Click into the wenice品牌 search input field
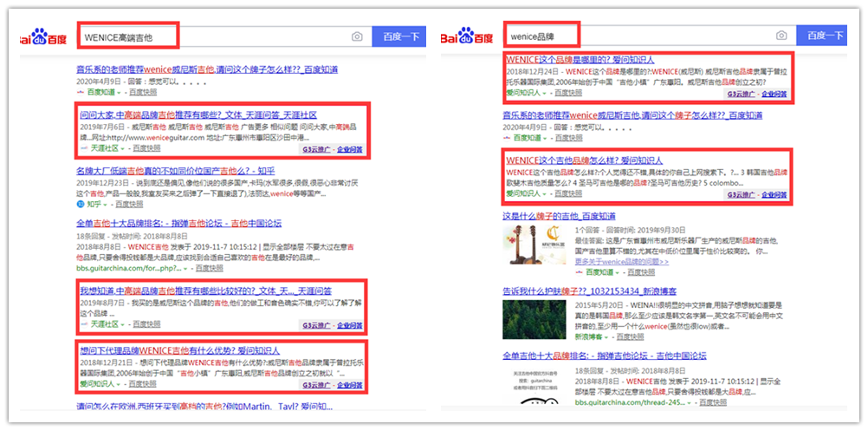 click(650, 36)
